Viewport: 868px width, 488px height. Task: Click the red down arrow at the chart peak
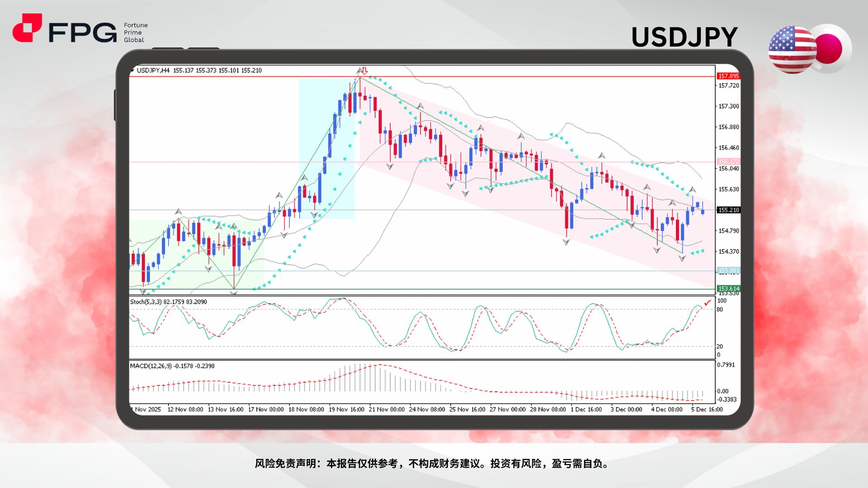point(363,71)
